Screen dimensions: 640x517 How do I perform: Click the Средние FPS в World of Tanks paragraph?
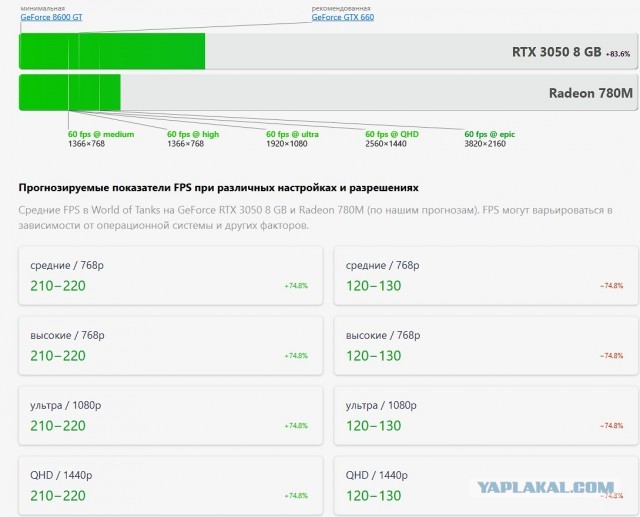point(315,217)
